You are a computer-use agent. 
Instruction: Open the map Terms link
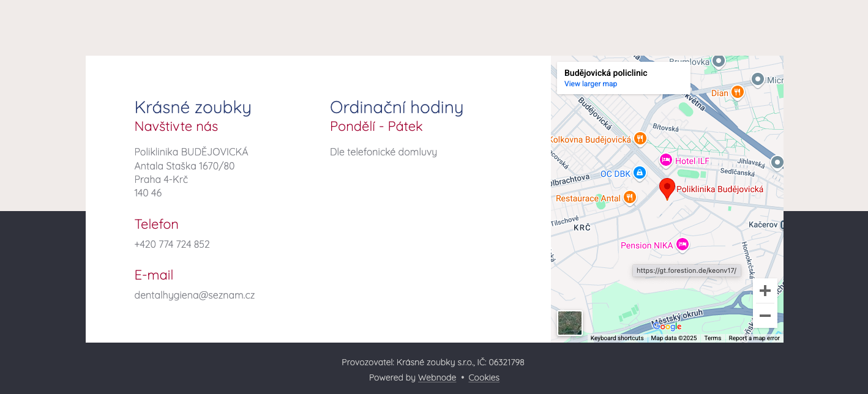tap(712, 338)
